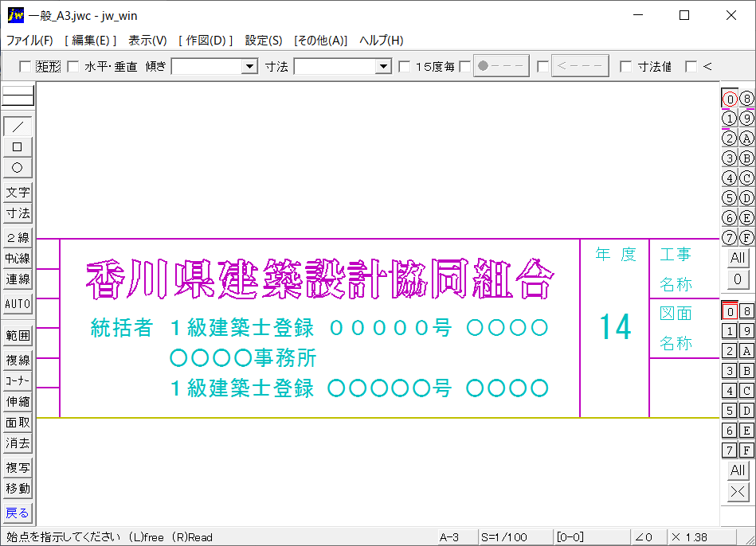Select square layer group 0
756x546 pixels.
pyautogui.click(x=730, y=311)
